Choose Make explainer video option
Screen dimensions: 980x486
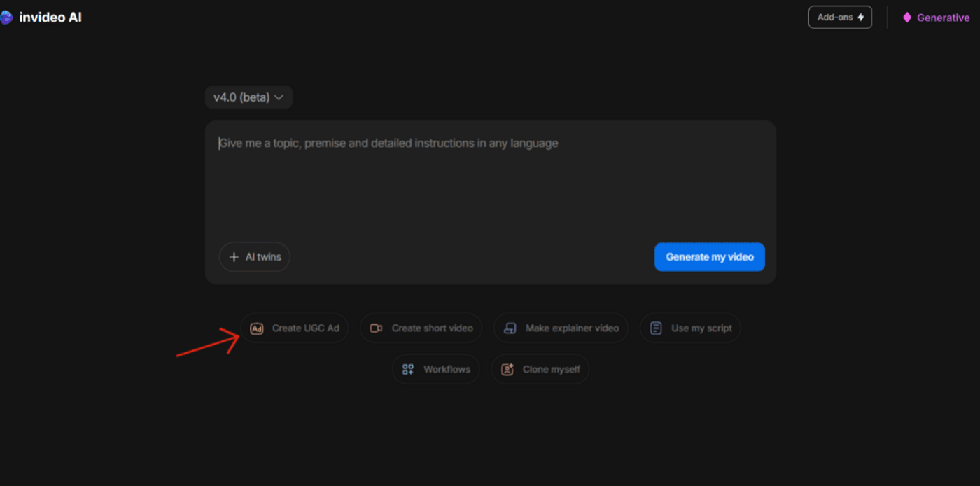[x=561, y=328]
